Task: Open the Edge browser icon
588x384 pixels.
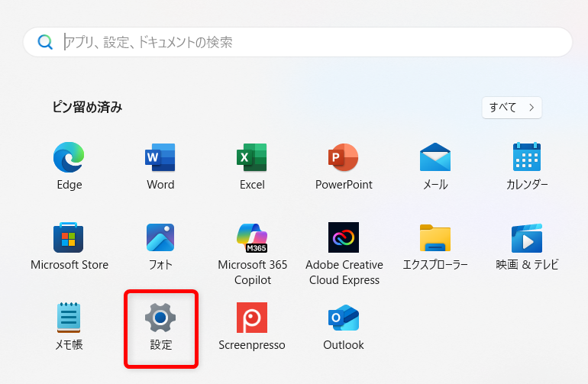Action: pyautogui.click(x=69, y=157)
